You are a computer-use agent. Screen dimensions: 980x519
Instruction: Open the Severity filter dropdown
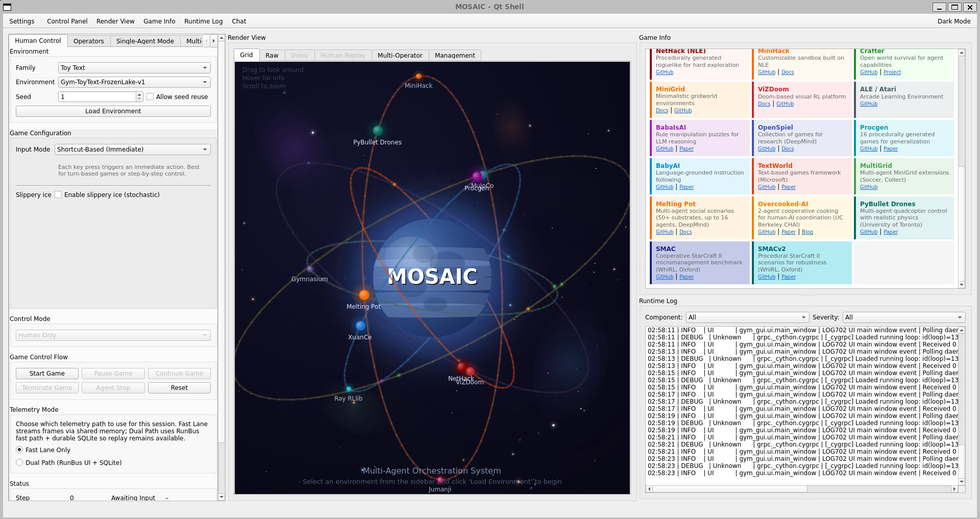pyautogui.click(x=903, y=317)
